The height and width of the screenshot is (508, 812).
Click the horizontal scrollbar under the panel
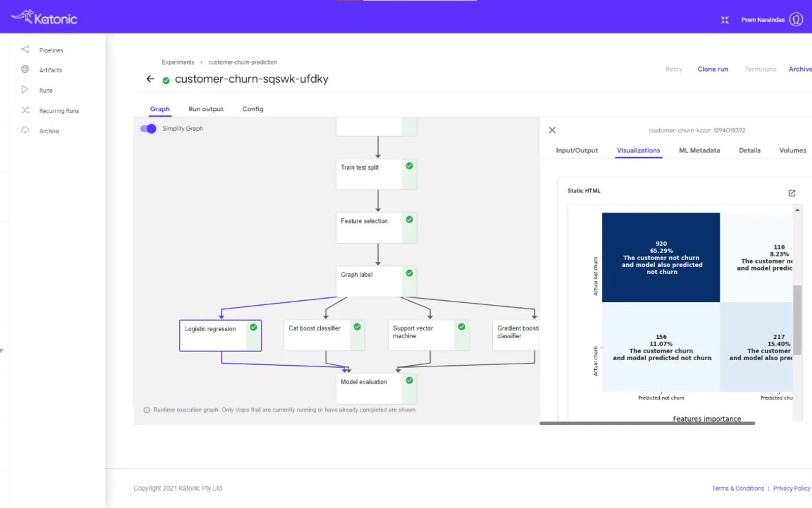(647, 423)
